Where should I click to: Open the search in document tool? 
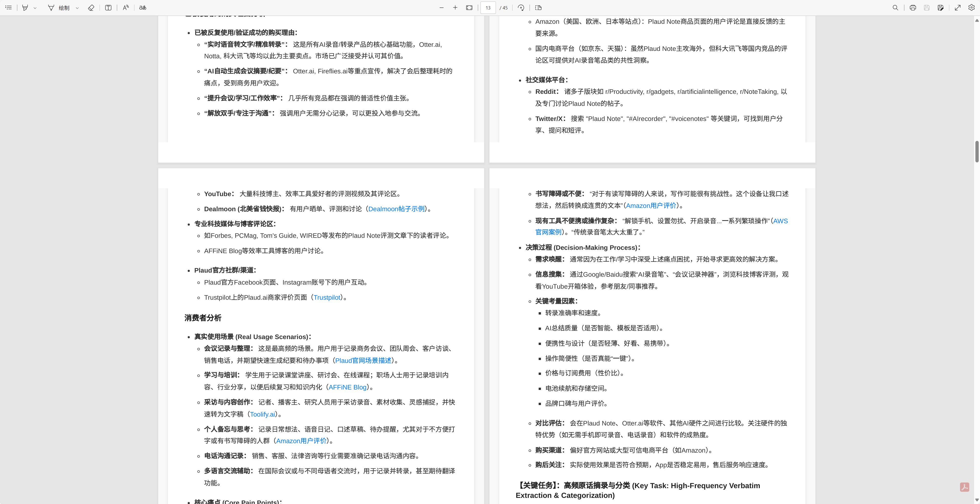(x=895, y=8)
